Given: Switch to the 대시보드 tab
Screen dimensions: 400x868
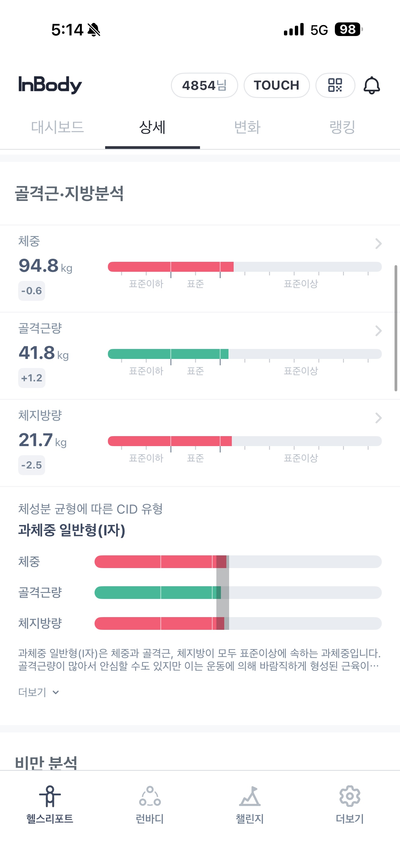Looking at the screenshot, I should tap(57, 127).
